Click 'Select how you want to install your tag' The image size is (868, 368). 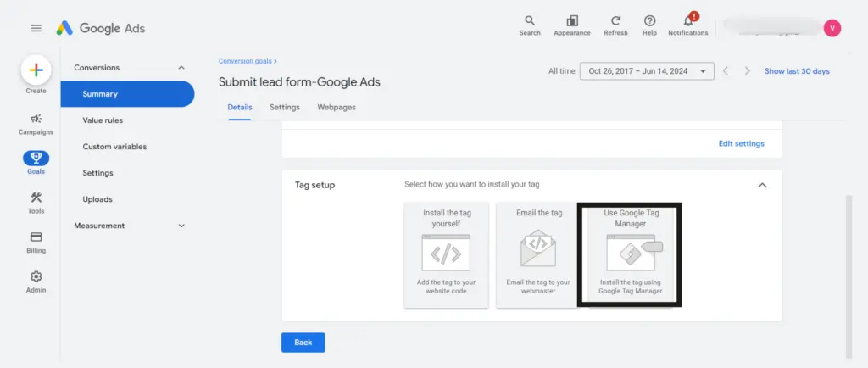472,184
